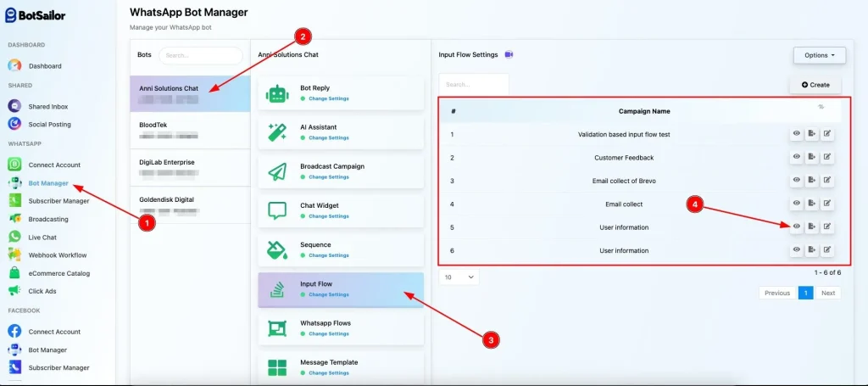This screenshot has height=386, width=868.
Task: Click the Click Ads icon
Action: click(15, 291)
